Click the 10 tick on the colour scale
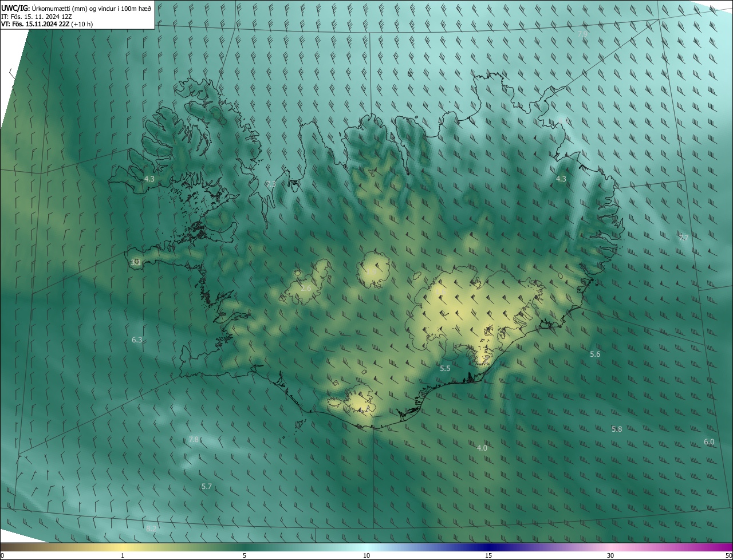The height and width of the screenshot is (560, 733). click(x=366, y=556)
